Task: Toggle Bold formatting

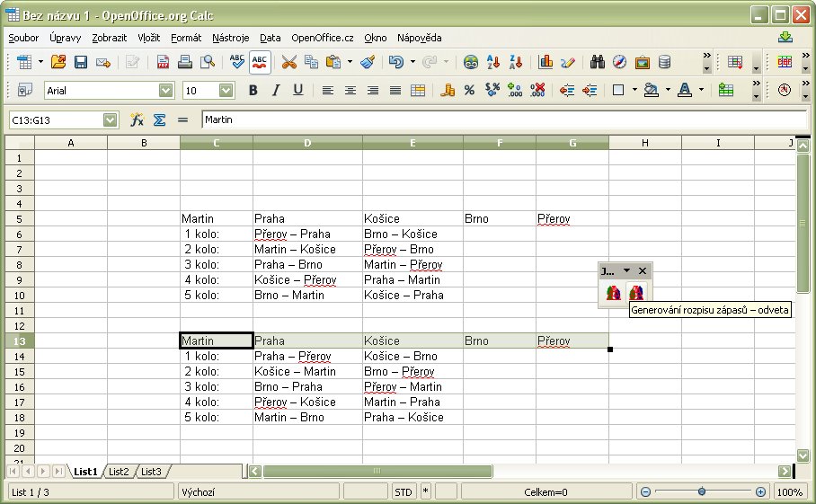Action: point(253,91)
